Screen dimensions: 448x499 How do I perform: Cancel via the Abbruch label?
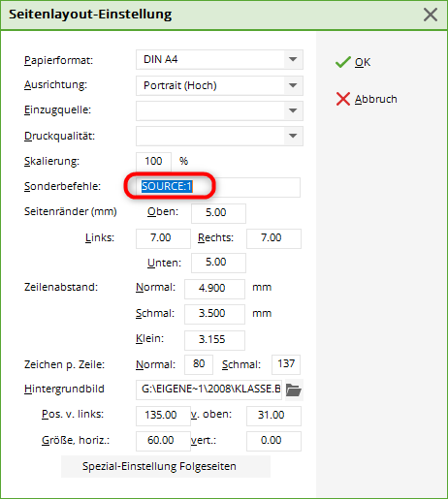pos(376,99)
